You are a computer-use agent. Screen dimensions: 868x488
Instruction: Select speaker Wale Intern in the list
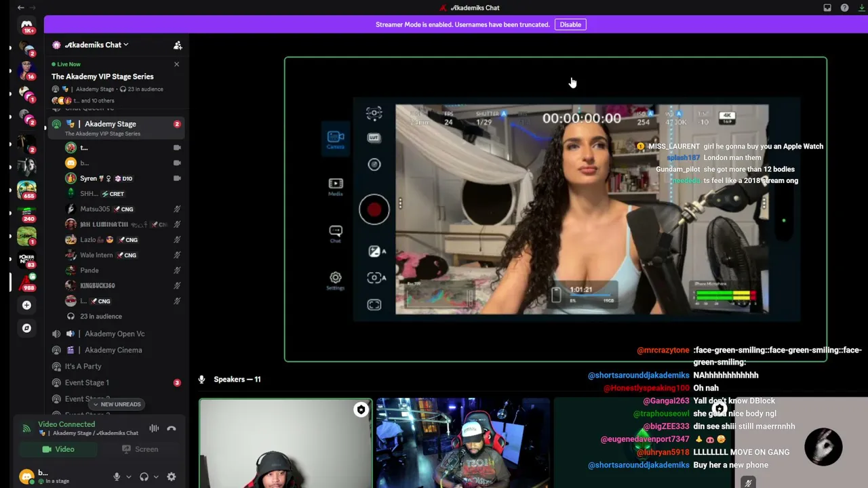pos(122,255)
